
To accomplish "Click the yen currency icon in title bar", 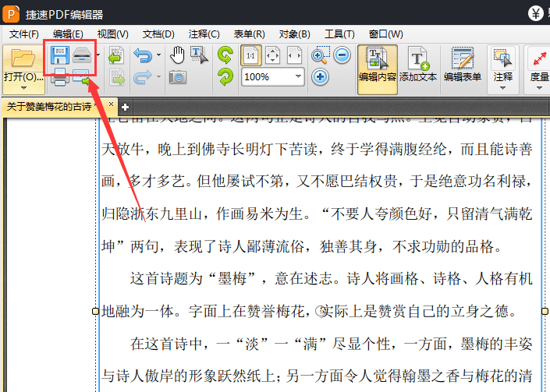I will 536,13.
